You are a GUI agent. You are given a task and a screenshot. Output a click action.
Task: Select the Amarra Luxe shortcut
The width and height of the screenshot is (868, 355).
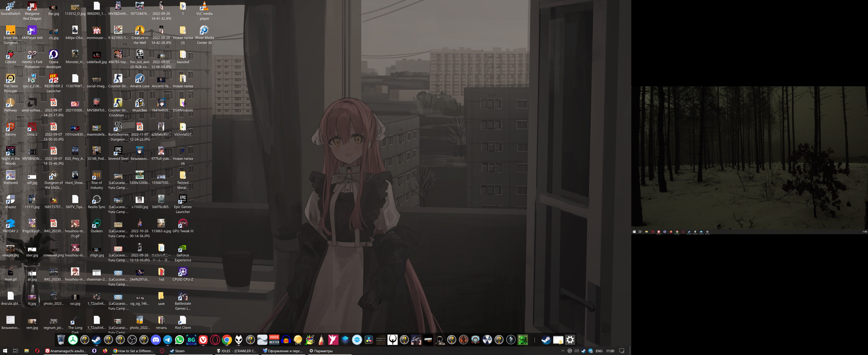[140, 81]
